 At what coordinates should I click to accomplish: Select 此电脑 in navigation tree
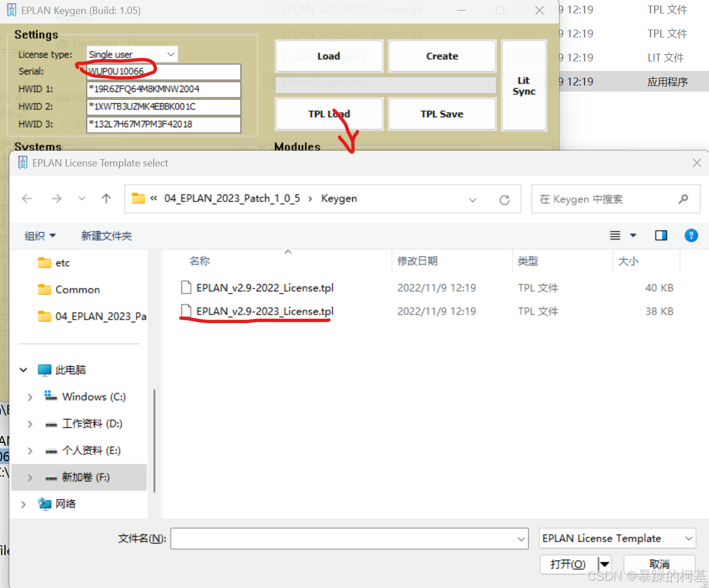(70, 370)
